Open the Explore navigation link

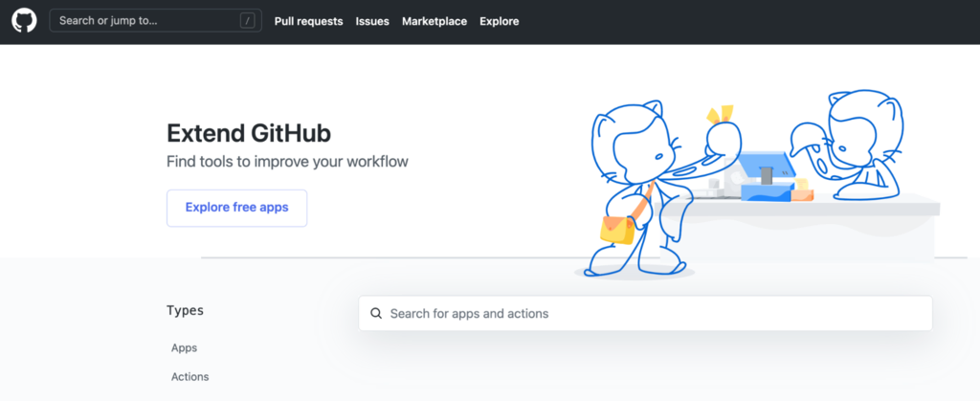(499, 21)
